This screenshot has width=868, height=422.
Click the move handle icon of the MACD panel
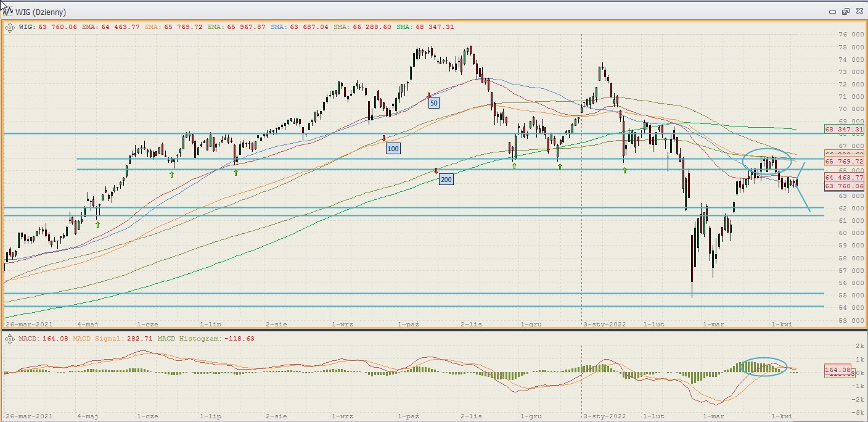9,339
